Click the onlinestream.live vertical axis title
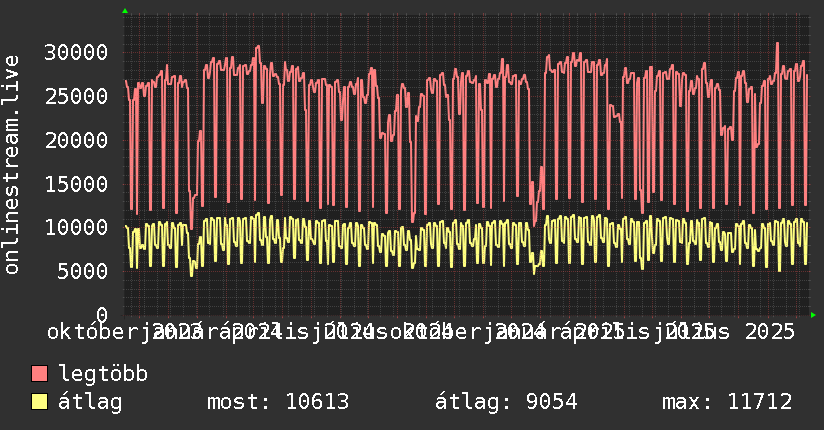The height and width of the screenshot is (430, 824). click(11, 165)
